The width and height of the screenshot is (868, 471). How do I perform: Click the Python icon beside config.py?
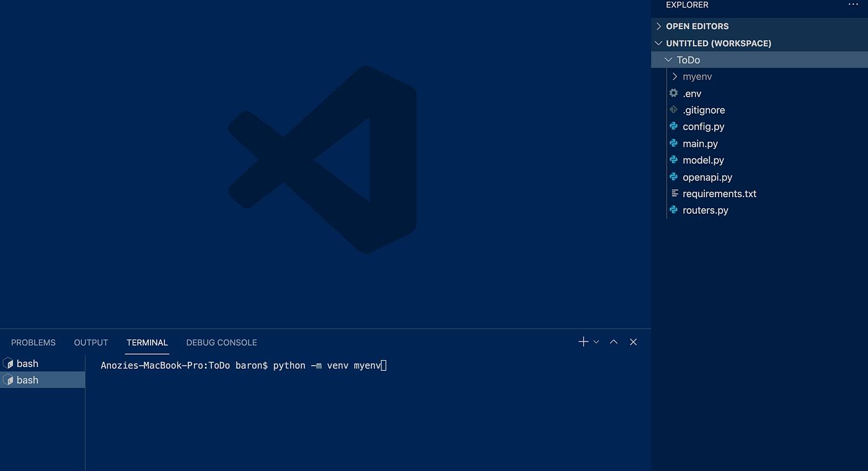click(674, 126)
